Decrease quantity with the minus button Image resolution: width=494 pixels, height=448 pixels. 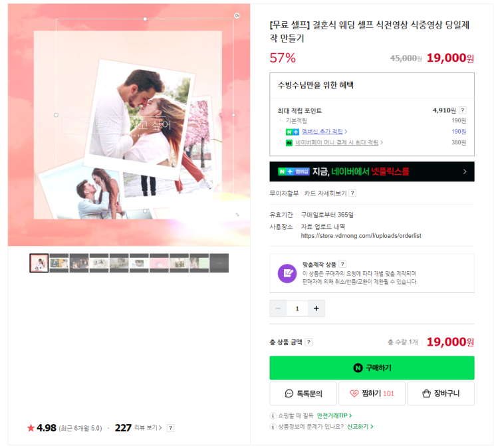(x=278, y=308)
